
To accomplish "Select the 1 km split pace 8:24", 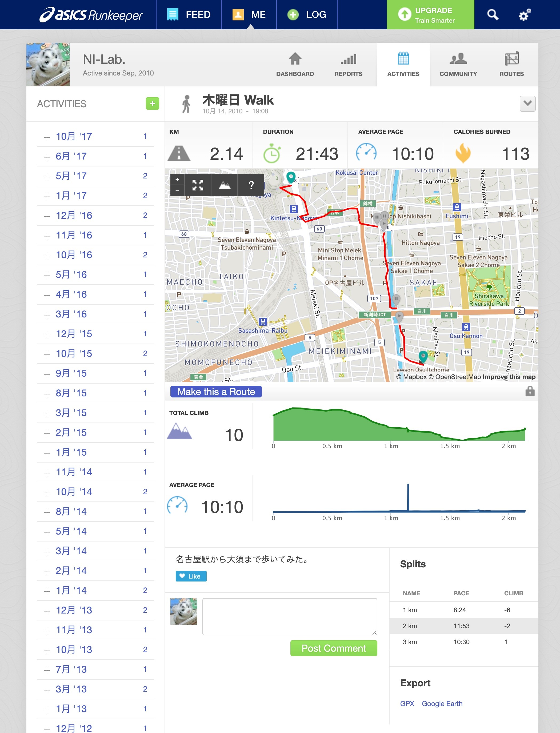I will (x=459, y=610).
